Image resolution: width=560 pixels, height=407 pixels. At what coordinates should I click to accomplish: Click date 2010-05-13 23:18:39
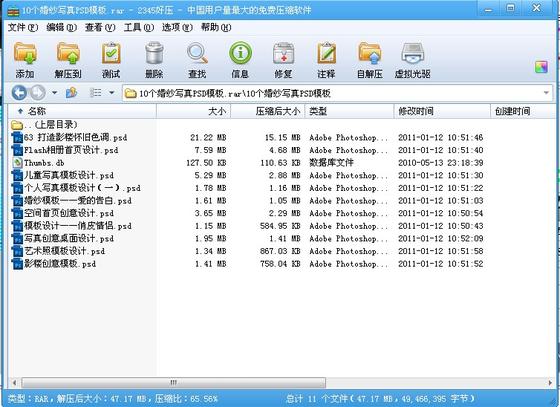(x=441, y=163)
